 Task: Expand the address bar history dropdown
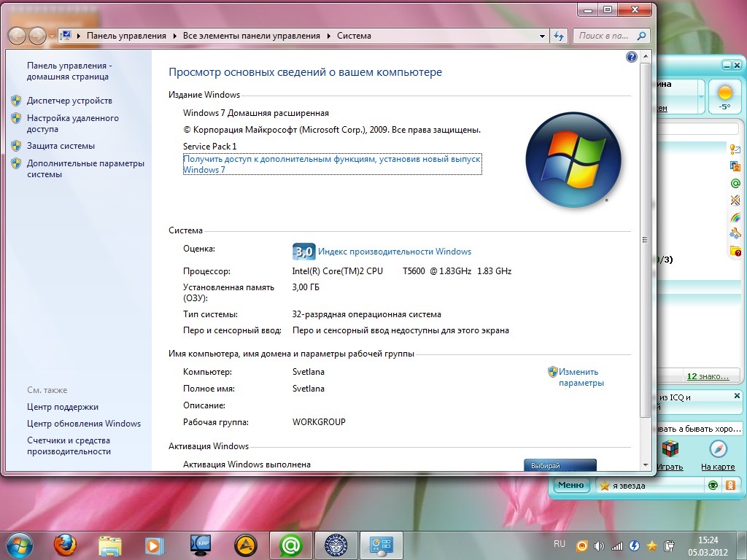click(542, 36)
